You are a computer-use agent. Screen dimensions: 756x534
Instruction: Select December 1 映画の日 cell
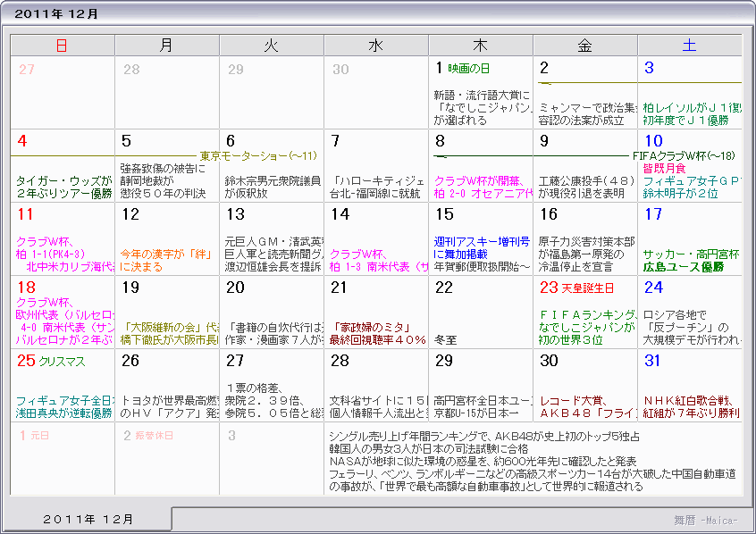481,93
